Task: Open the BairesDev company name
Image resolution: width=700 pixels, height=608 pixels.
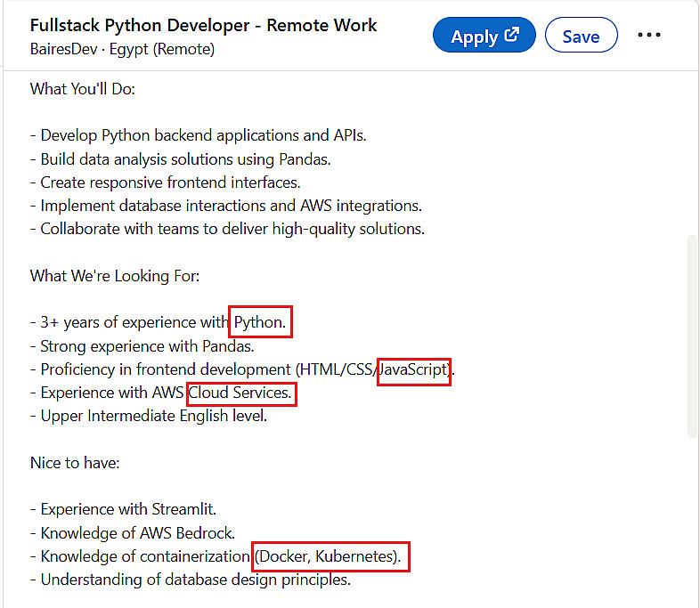Action: pos(65,49)
